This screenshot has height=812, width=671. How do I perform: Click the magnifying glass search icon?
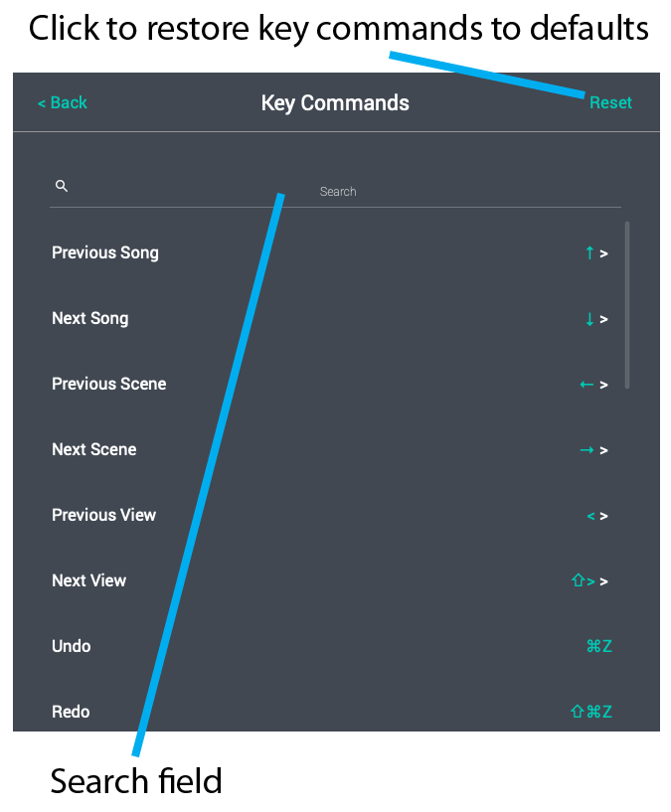[x=61, y=186]
